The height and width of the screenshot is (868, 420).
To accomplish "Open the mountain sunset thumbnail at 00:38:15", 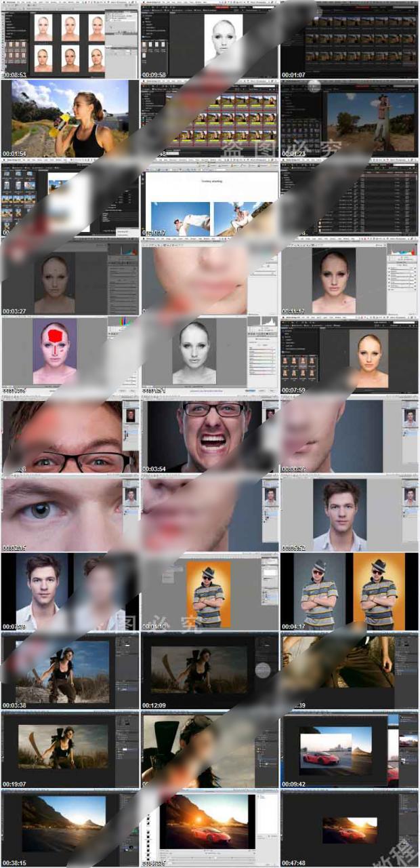I will (70, 829).
